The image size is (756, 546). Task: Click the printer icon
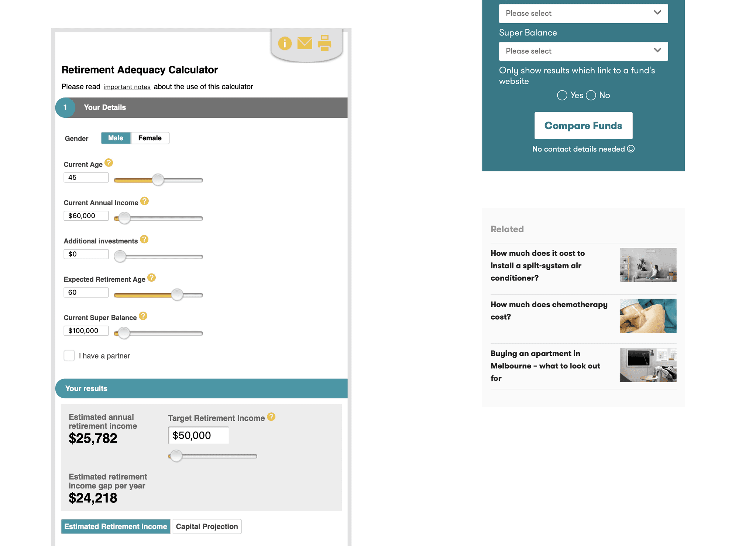[x=324, y=43]
